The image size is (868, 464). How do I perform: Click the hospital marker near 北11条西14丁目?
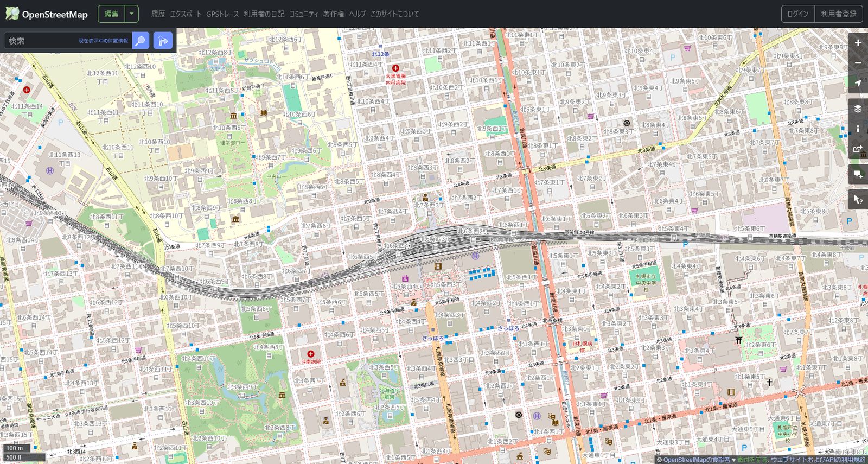27,90
